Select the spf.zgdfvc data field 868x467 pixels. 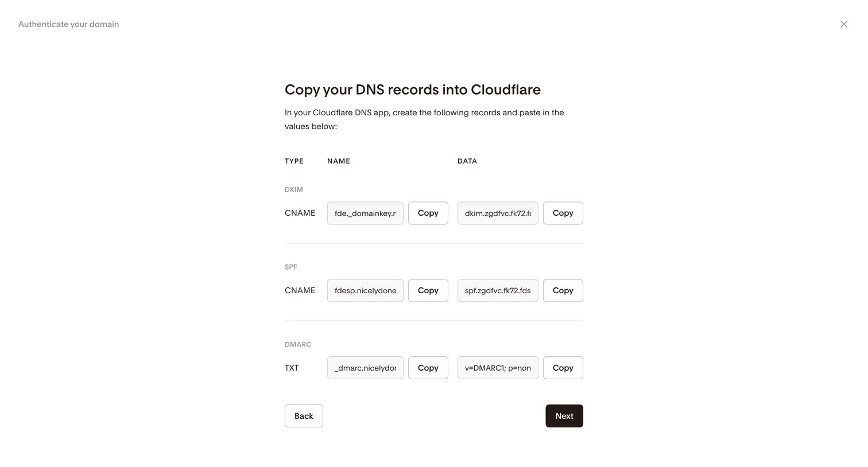pyautogui.click(x=498, y=290)
